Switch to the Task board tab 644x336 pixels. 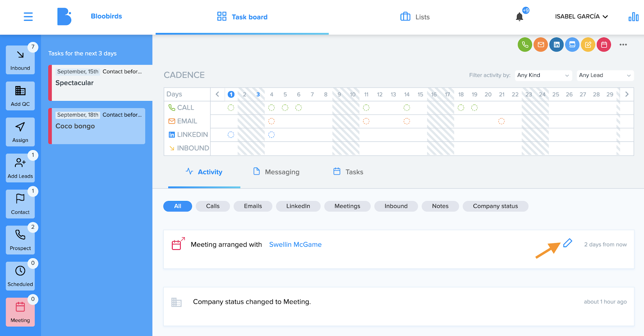242,17
